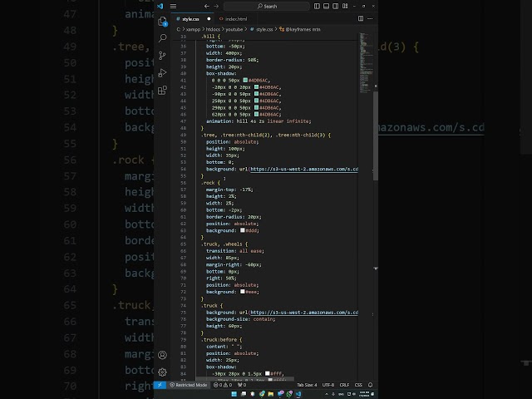Viewport: 532px width, 399px height.
Task: Place cursor on '.rock {' selector
Action: [x=210, y=183]
